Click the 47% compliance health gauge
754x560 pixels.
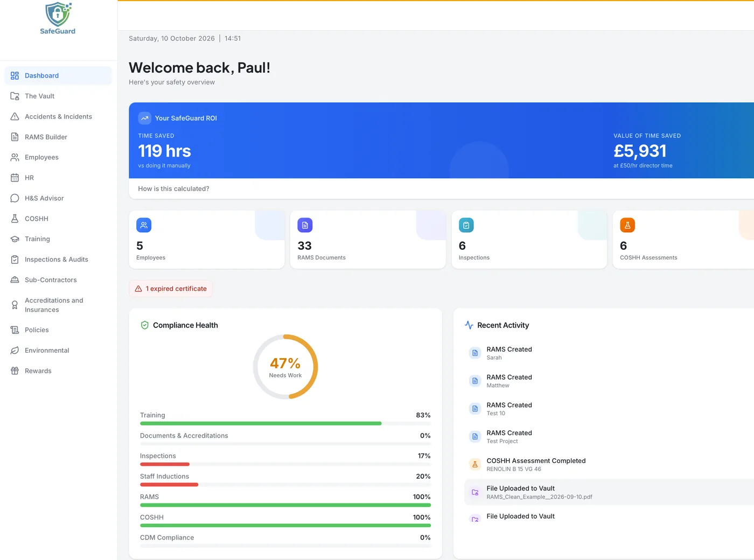click(285, 367)
